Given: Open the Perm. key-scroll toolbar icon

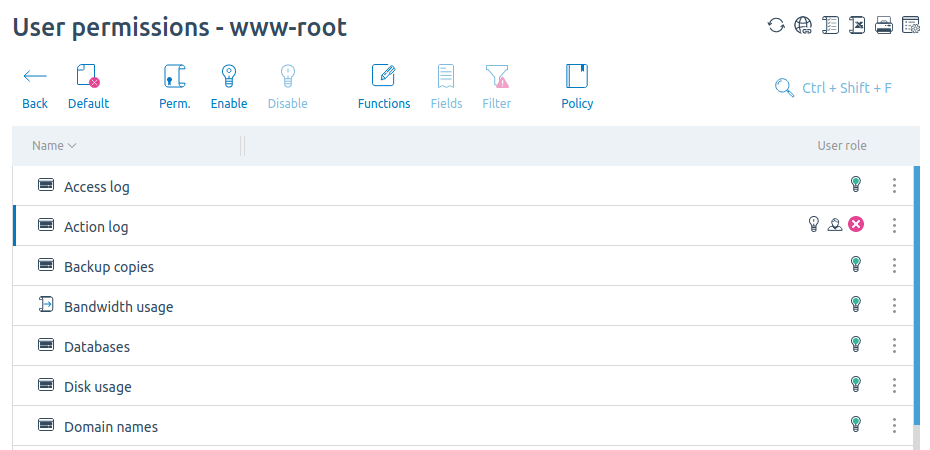Looking at the screenshot, I should (175, 87).
